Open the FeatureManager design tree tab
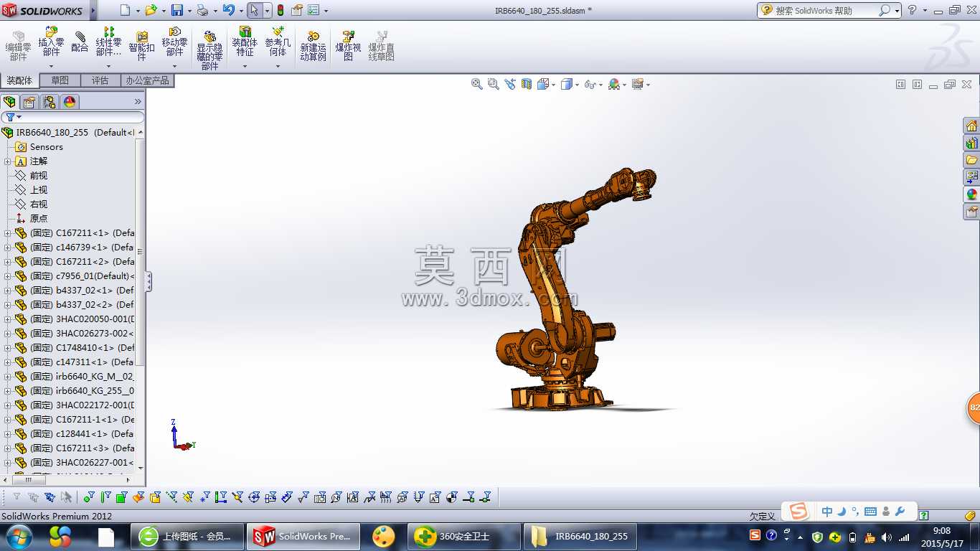This screenshot has width=980, height=551. coord(9,102)
